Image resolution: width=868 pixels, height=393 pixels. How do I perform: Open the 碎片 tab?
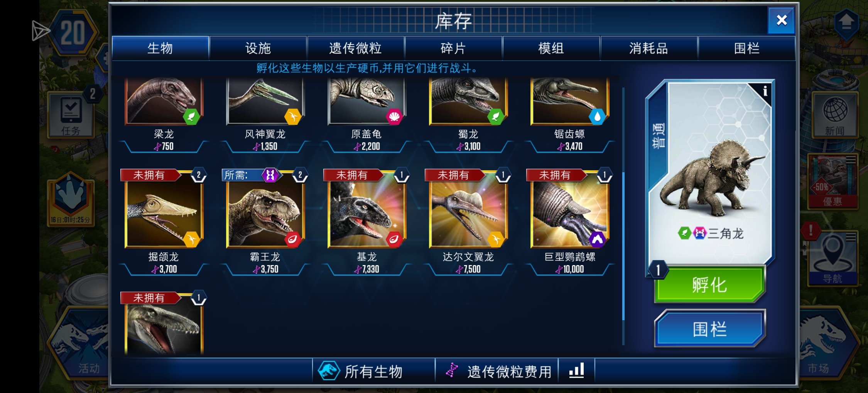tap(453, 48)
